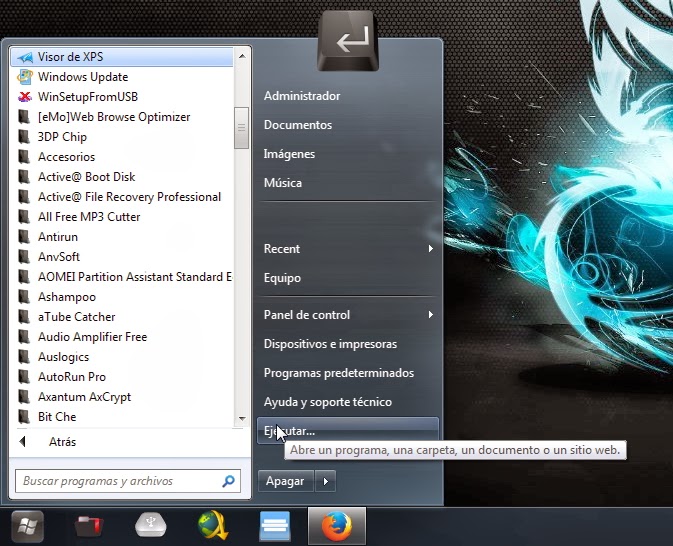Open WinSetupFromUSB in the programs list
Viewport: 673px width, 546px height.
point(122,97)
